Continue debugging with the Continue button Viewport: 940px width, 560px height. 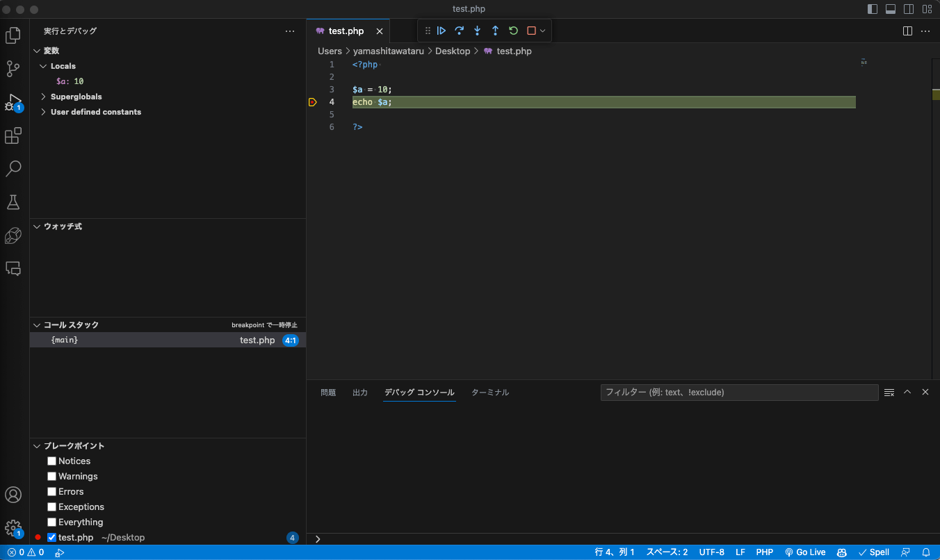point(441,31)
